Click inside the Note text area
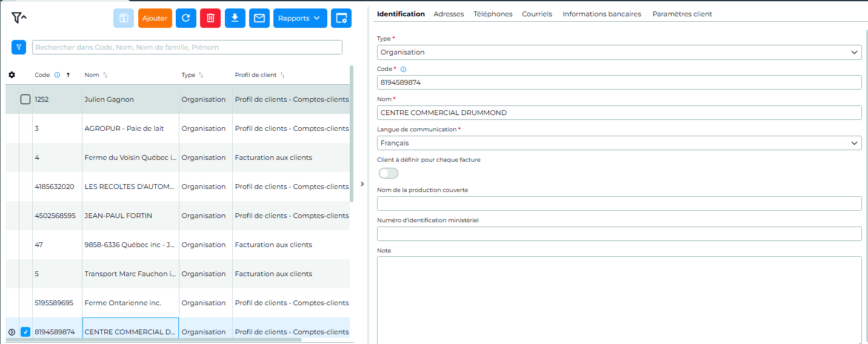 pyautogui.click(x=619, y=300)
